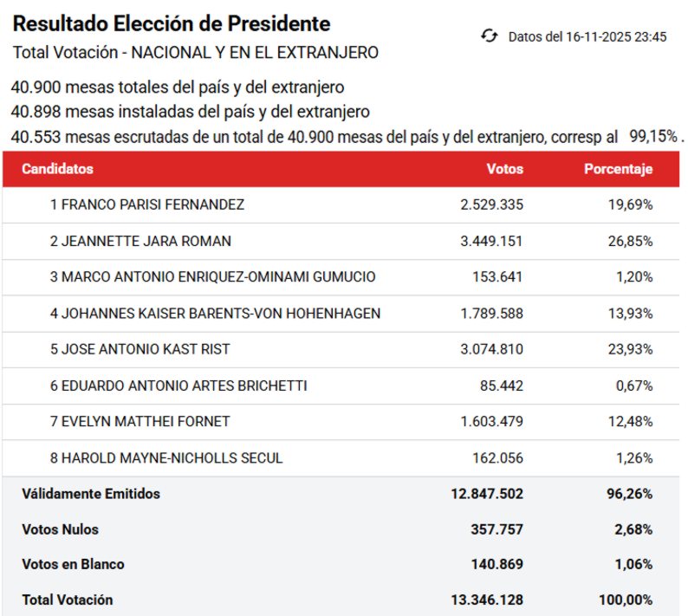The image size is (688, 616).
Task: Click the Candidatos column header
Action: (x=57, y=169)
